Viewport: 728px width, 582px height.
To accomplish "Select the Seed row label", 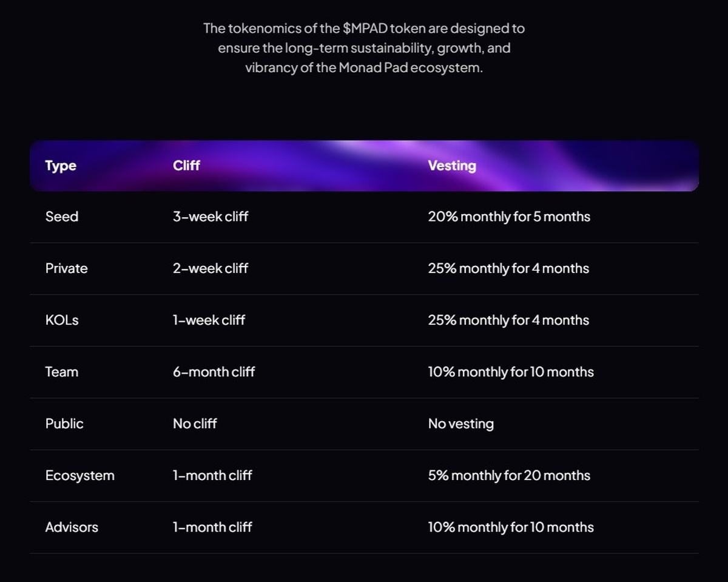I will (x=62, y=217).
